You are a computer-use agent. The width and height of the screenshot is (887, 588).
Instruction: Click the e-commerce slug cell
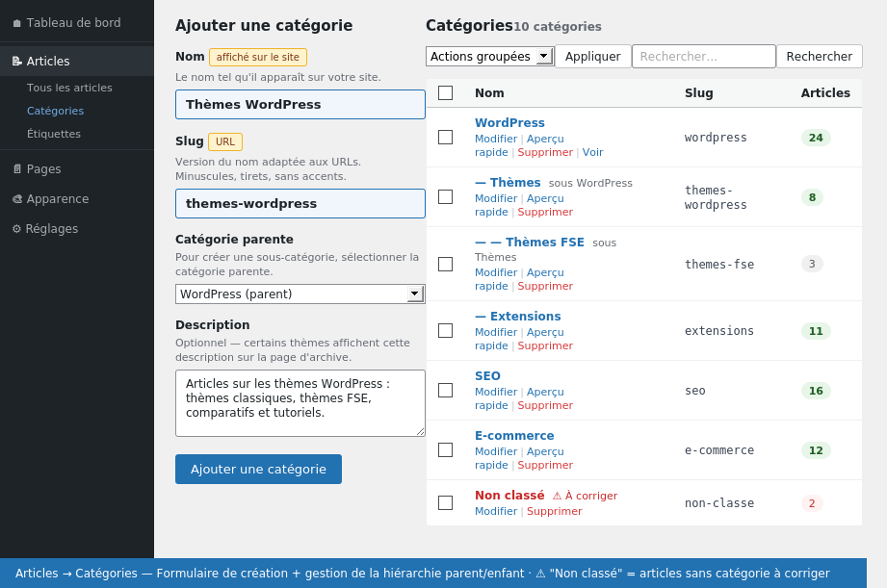(x=719, y=450)
